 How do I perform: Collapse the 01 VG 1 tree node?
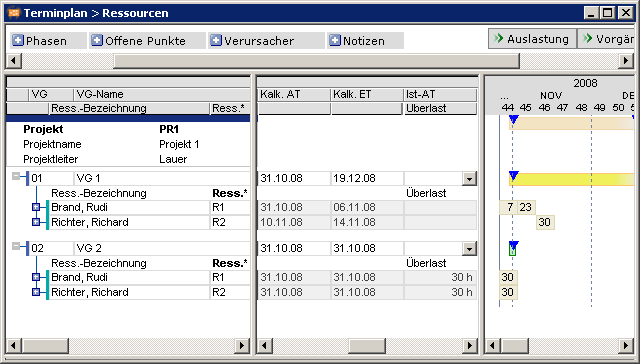[16, 176]
